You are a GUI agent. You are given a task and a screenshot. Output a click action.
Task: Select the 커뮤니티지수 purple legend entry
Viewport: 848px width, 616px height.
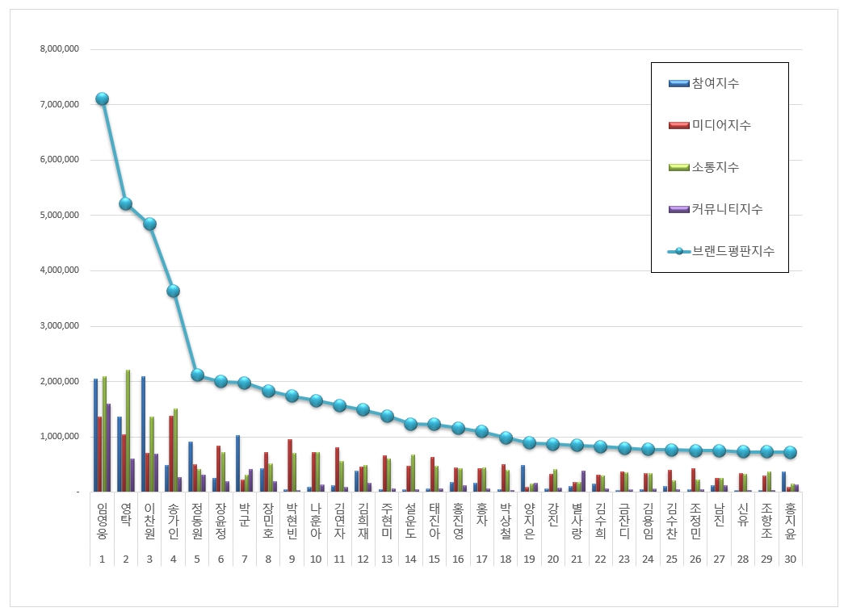pos(716,209)
